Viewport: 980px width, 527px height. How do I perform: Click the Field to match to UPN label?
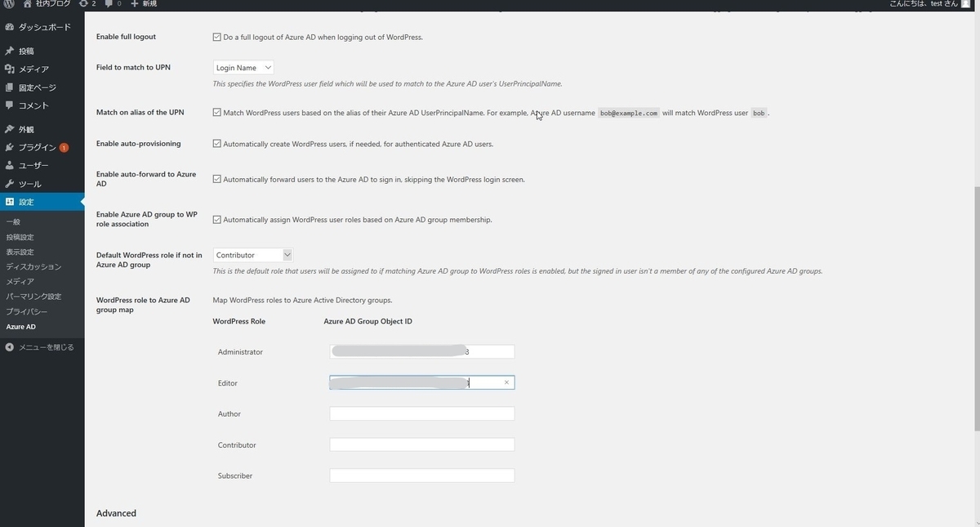tap(133, 67)
